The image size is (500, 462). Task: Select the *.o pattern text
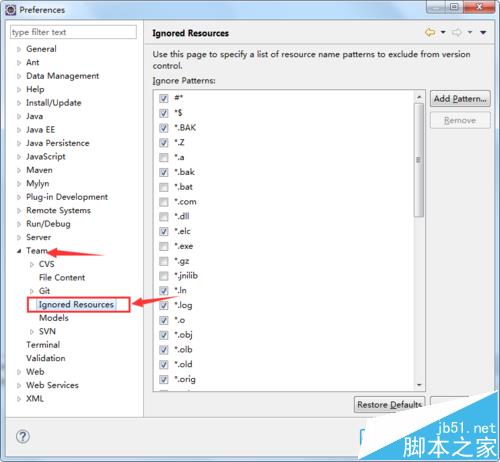pyautogui.click(x=180, y=320)
